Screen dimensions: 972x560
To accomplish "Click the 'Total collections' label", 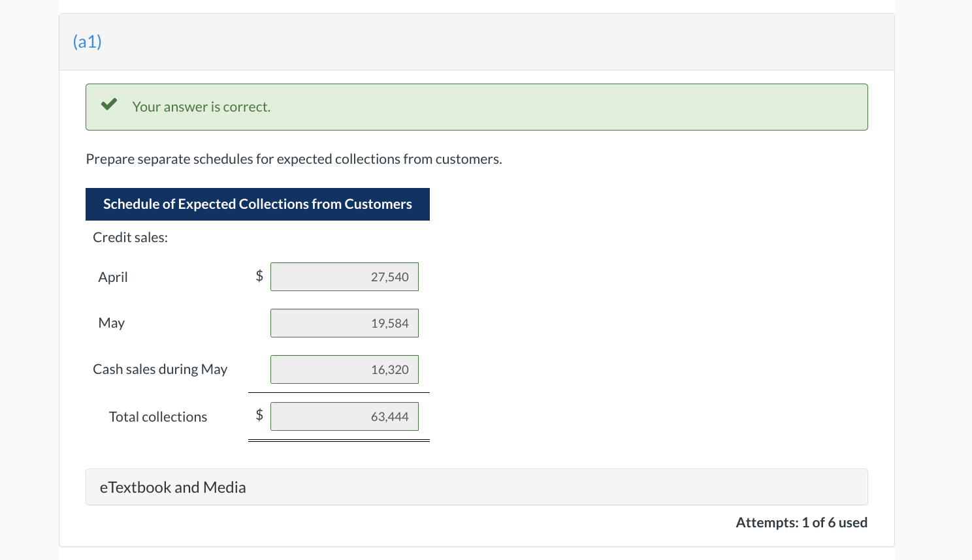I will click(x=158, y=417).
